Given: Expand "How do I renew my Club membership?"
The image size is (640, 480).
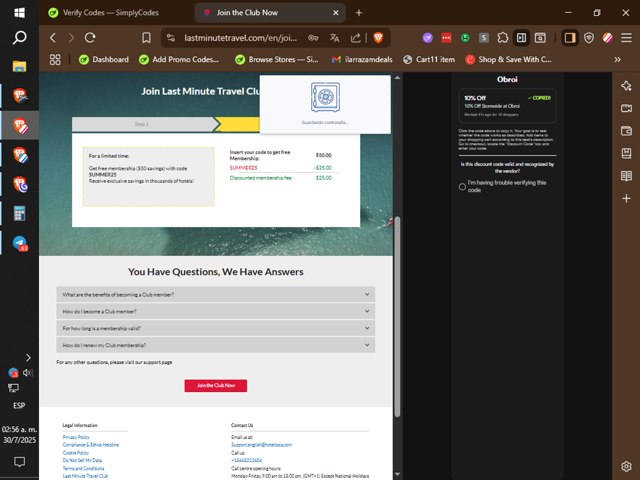Looking at the screenshot, I should [216, 345].
